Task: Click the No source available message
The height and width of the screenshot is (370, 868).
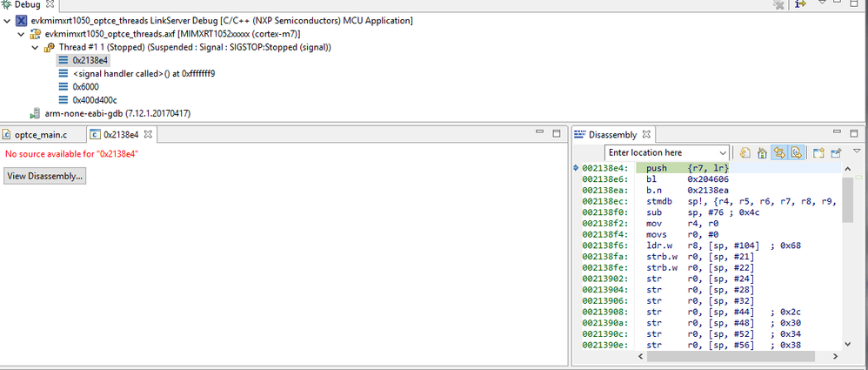Action: [71, 154]
